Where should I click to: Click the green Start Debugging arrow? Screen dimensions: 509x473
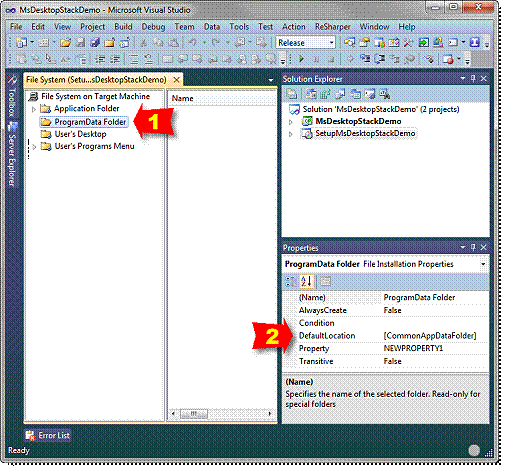pos(302,59)
